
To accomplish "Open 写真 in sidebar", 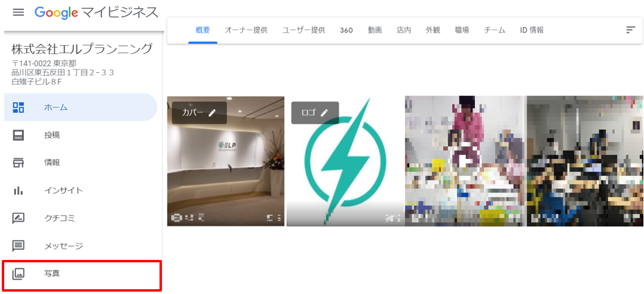I will click(x=81, y=275).
